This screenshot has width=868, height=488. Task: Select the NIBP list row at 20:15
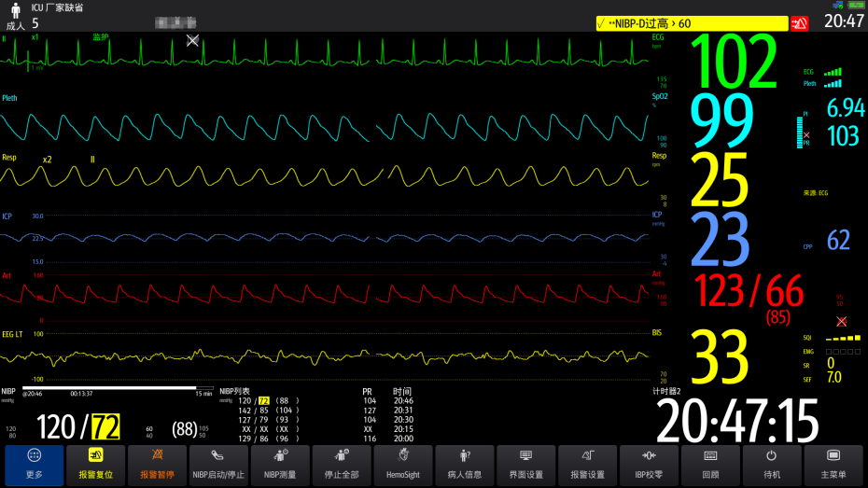coord(326,429)
